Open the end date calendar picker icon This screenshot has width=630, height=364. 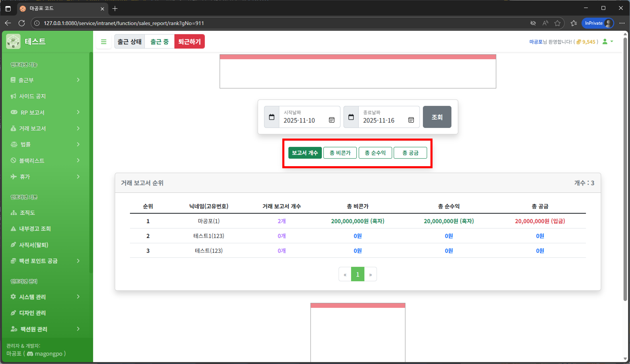point(411,120)
